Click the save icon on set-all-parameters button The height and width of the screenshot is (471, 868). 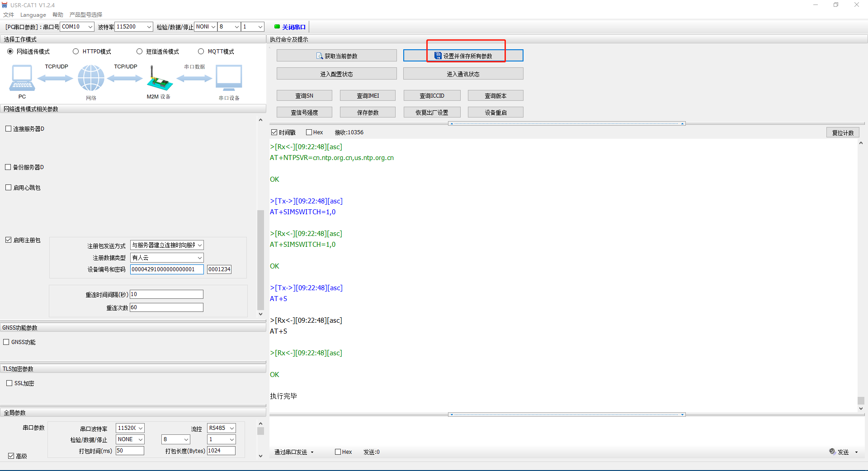(x=438, y=56)
